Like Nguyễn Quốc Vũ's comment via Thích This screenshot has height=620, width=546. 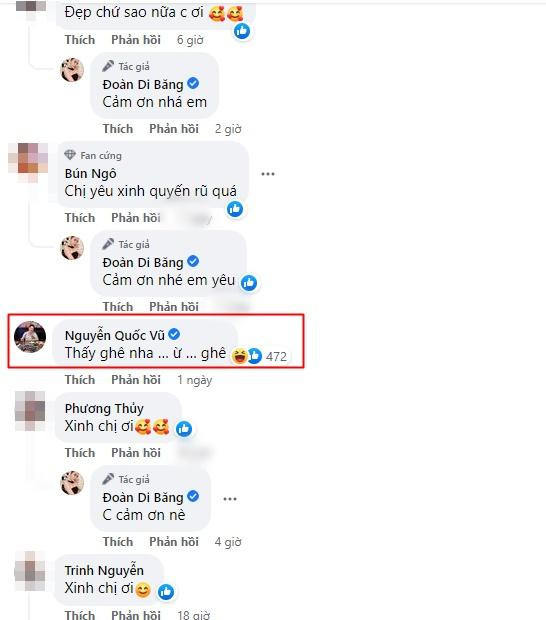pos(80,380)
